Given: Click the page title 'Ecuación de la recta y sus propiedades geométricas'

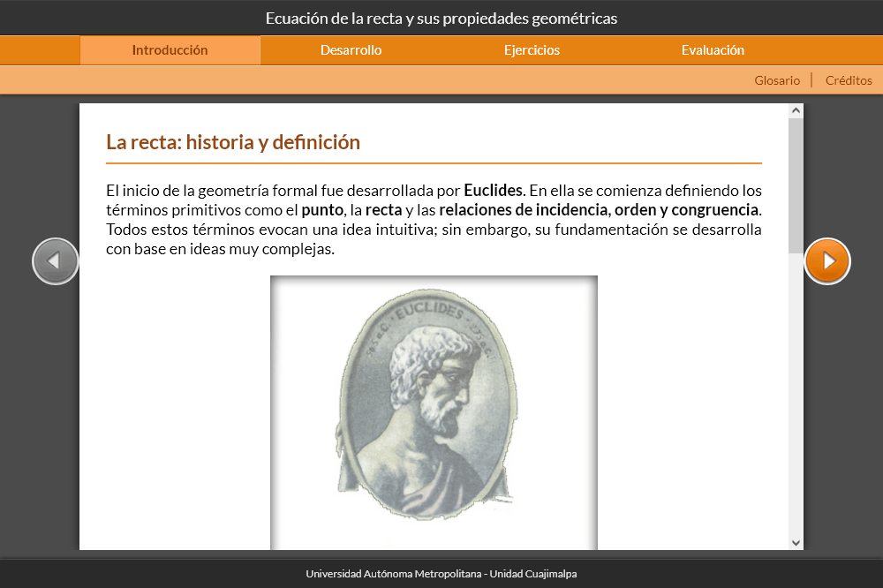Looking at the screenshot, I should (441, 19).
